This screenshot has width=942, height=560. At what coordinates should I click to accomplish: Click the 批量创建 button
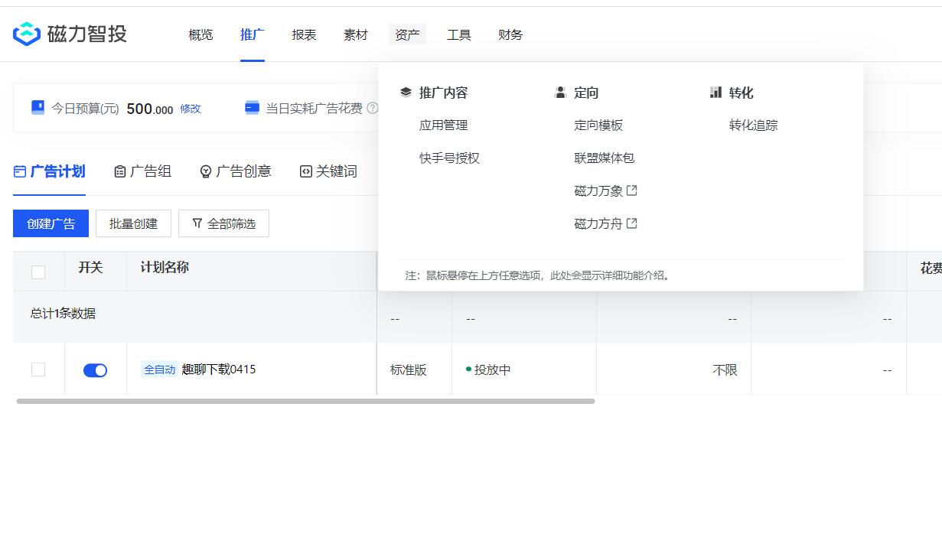133,223
